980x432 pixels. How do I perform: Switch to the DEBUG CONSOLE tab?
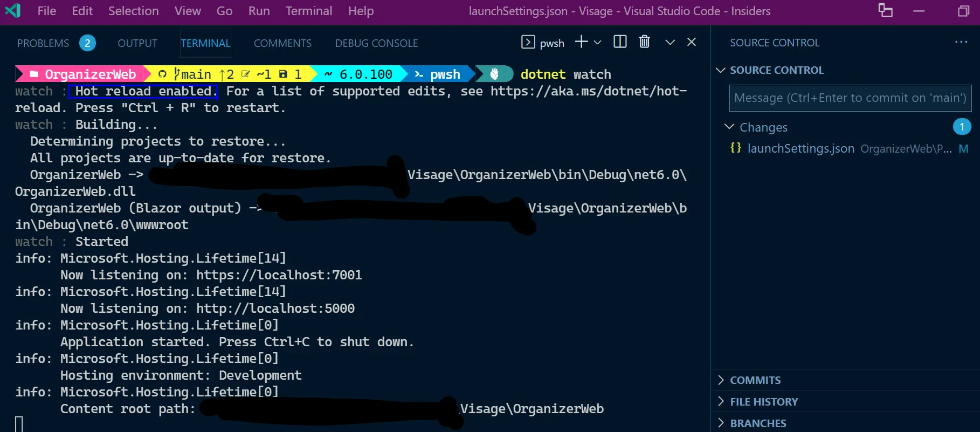pos(376,43)
